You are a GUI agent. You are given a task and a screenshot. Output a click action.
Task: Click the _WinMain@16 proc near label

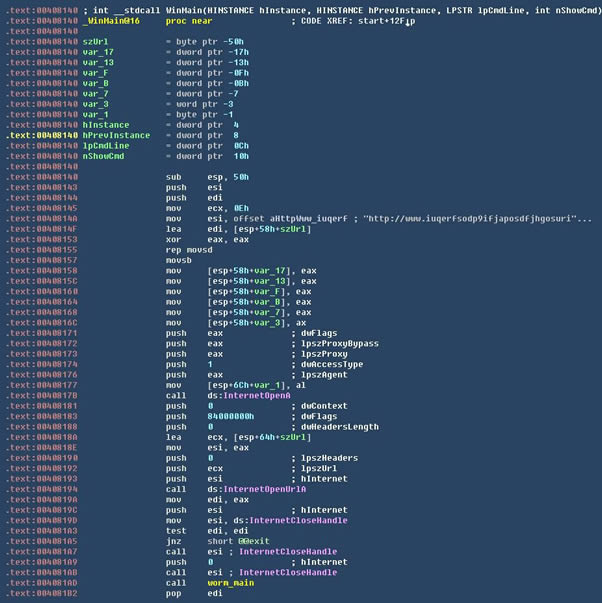[113, 20]
